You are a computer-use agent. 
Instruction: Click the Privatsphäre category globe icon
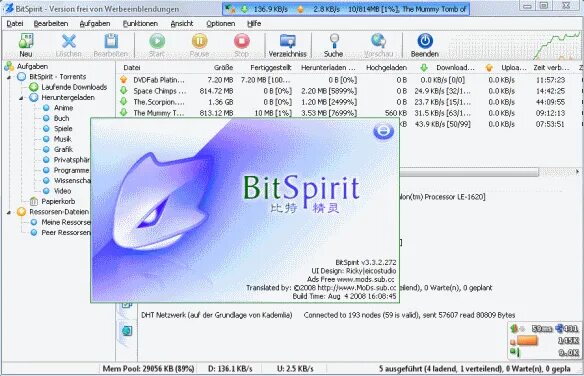click(46, 160)
